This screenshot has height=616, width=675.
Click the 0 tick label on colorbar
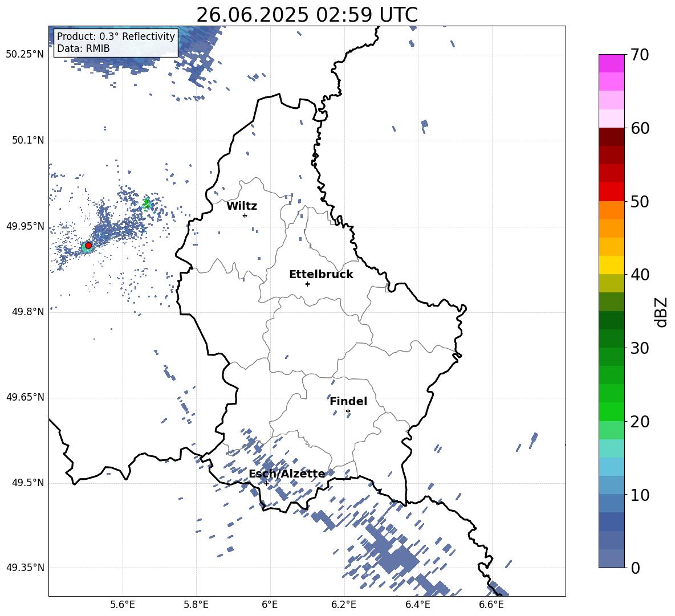[x=635, y=568]
